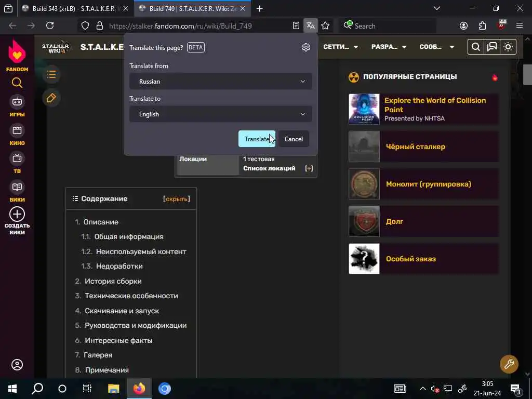Go to Общая информация section
The image size is (532, 399).
coord(129,236)
